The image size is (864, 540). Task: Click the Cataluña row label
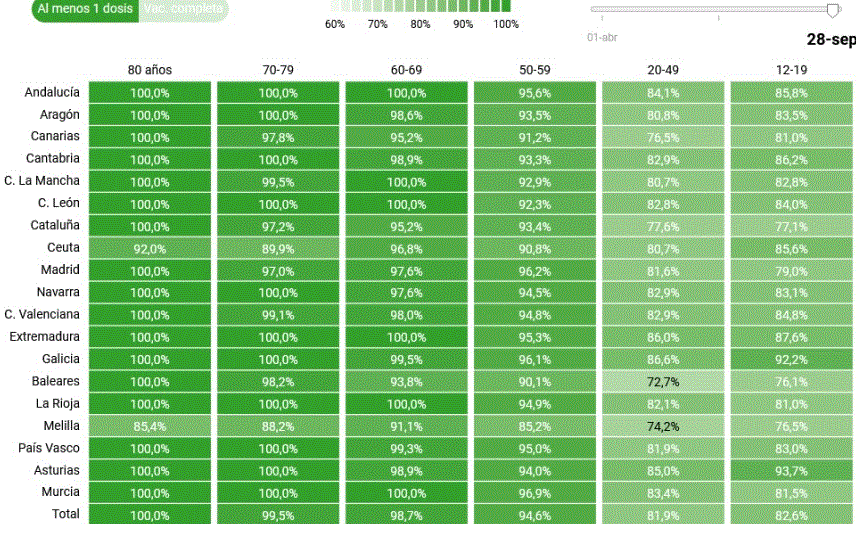[55, 226]
